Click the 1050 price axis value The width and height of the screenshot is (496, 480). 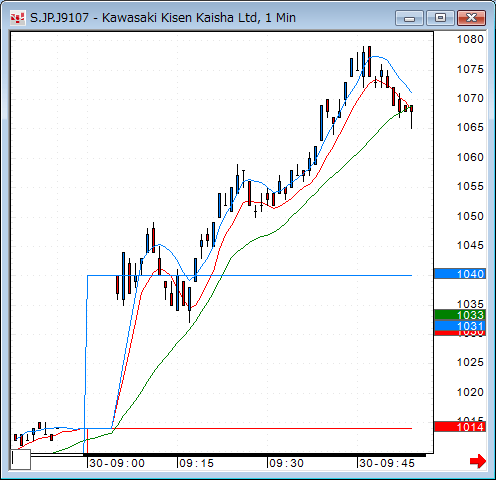click(x=470, y=216)
